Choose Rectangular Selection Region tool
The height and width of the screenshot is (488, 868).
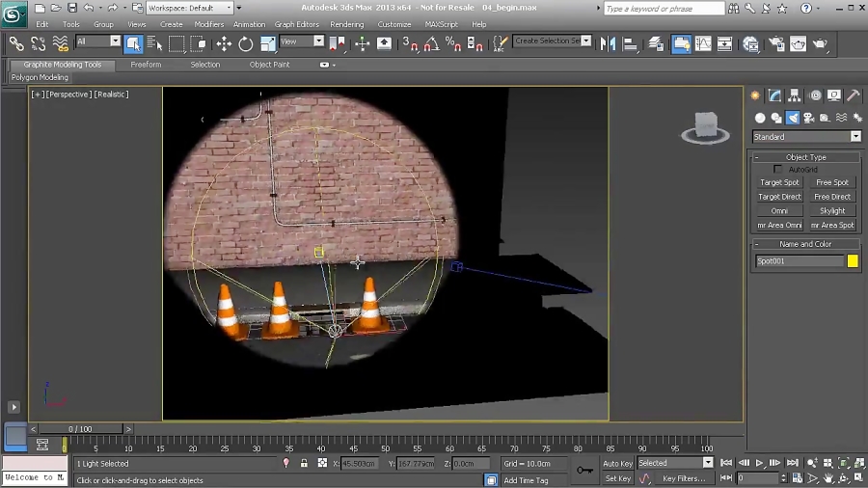[176, 43]
